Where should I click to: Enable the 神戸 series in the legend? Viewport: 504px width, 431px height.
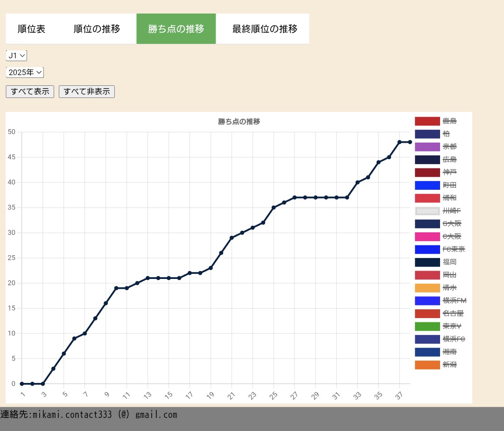[449, 173]
